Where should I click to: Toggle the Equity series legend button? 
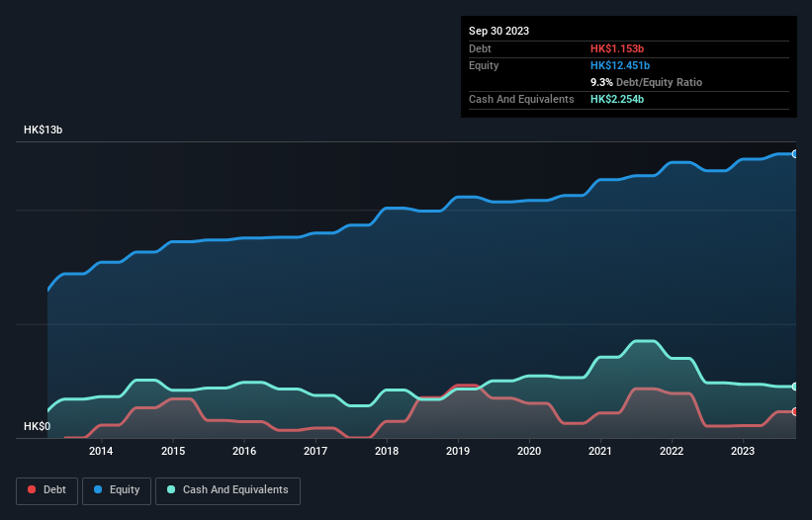[117, 490]
